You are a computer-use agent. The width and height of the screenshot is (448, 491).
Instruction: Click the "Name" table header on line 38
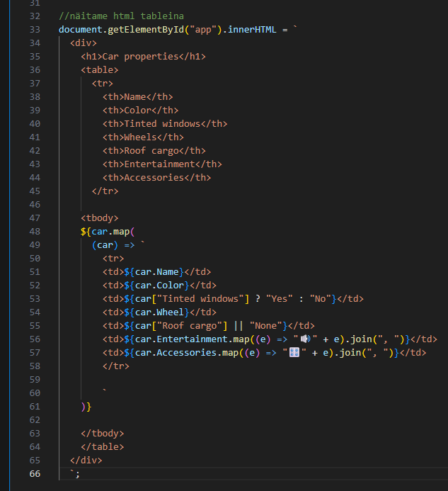(x=135, y=97)
